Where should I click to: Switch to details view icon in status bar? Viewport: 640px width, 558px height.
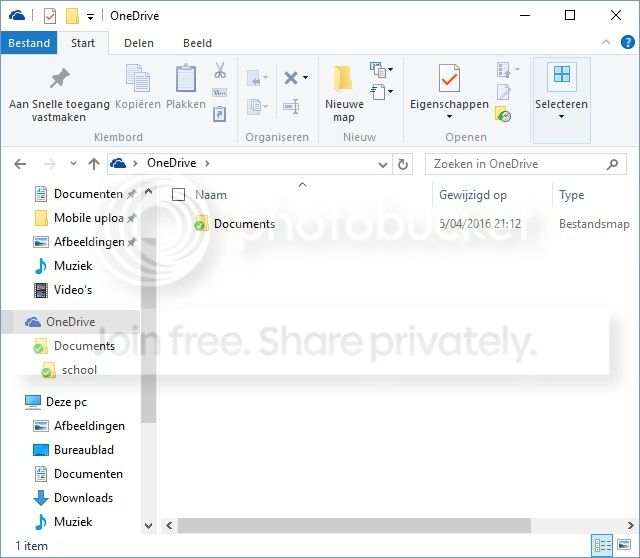coord(602,545)
